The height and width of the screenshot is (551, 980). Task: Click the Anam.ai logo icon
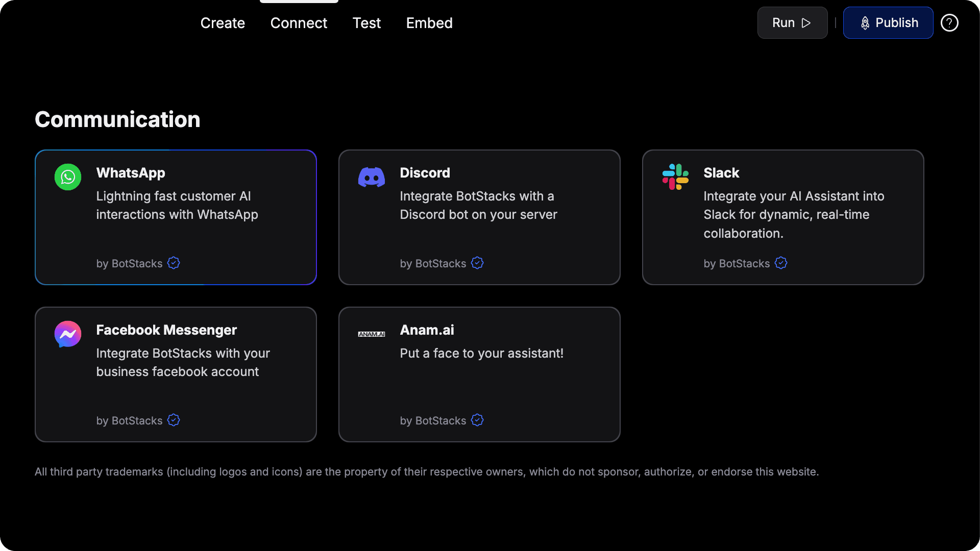[x=371, y=334]
